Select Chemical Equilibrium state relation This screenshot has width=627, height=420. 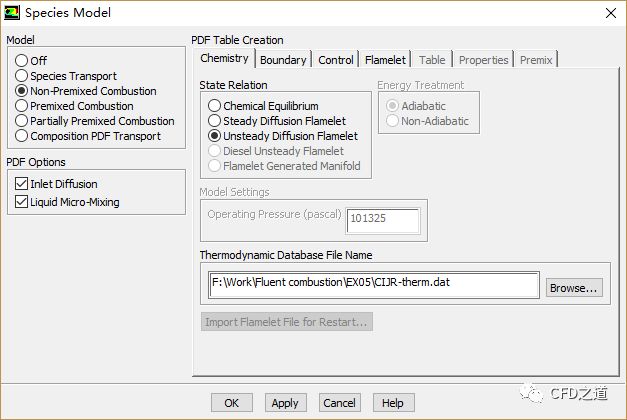point(214,106)
